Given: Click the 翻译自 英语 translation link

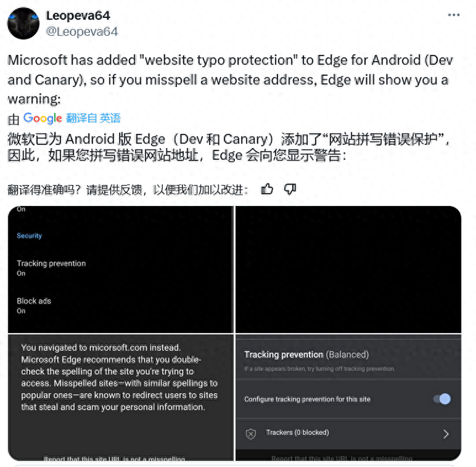Looking at the screenshot, I should pos(93,118).
